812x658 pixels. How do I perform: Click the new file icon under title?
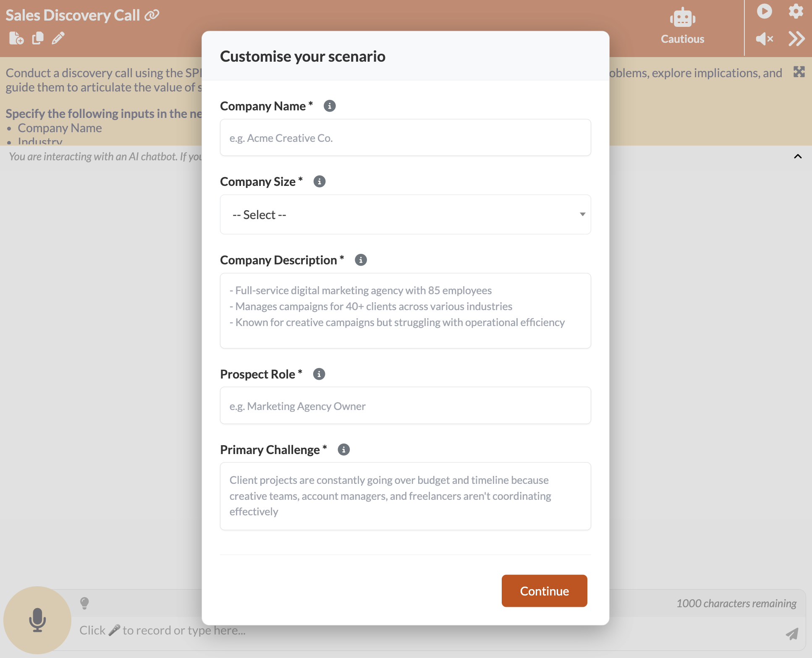pos(16,39)
